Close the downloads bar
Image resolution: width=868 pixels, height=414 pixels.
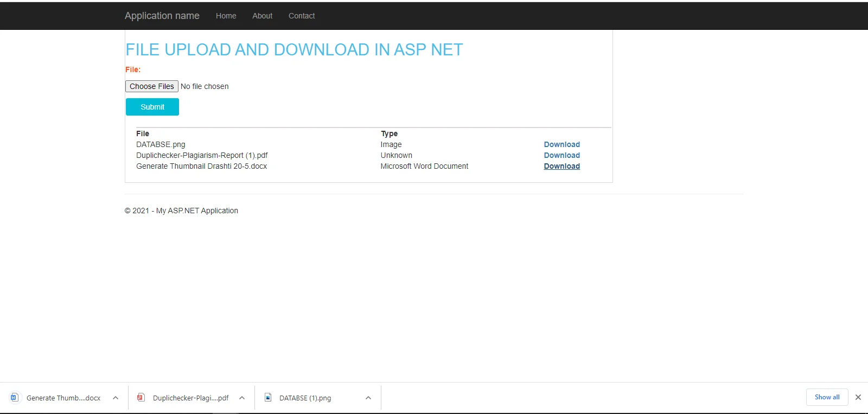858,397
